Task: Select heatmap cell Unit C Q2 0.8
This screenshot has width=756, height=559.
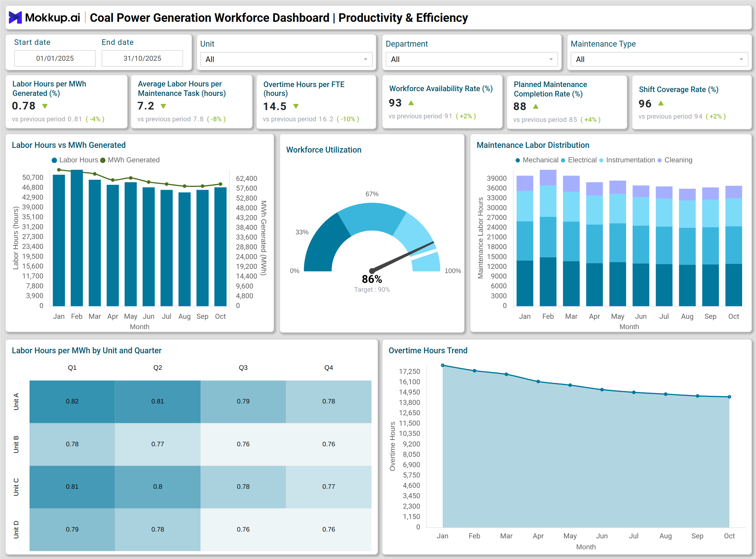Action: coord(158,487)
